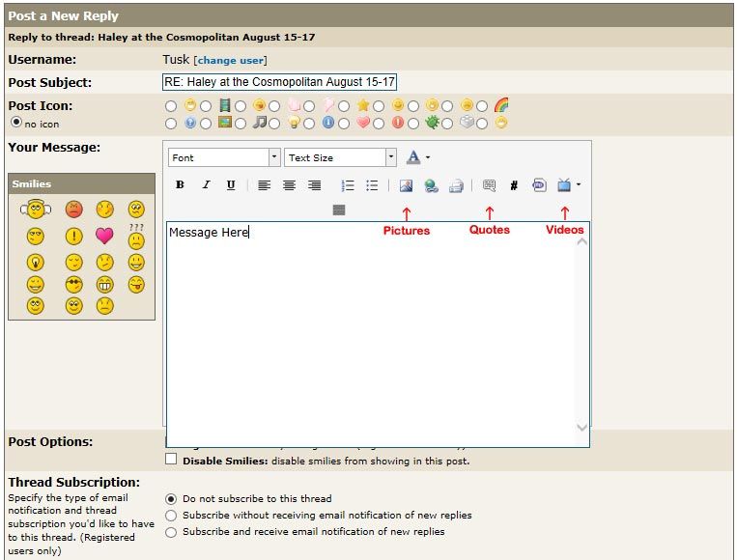Select the 'no icon' post icon option
Image resolution: width=737 pixels, height=560 pixels.
coord(15,124)
